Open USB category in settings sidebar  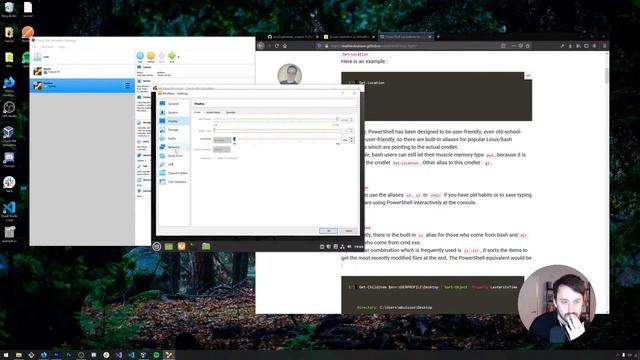tap(173, 164)
